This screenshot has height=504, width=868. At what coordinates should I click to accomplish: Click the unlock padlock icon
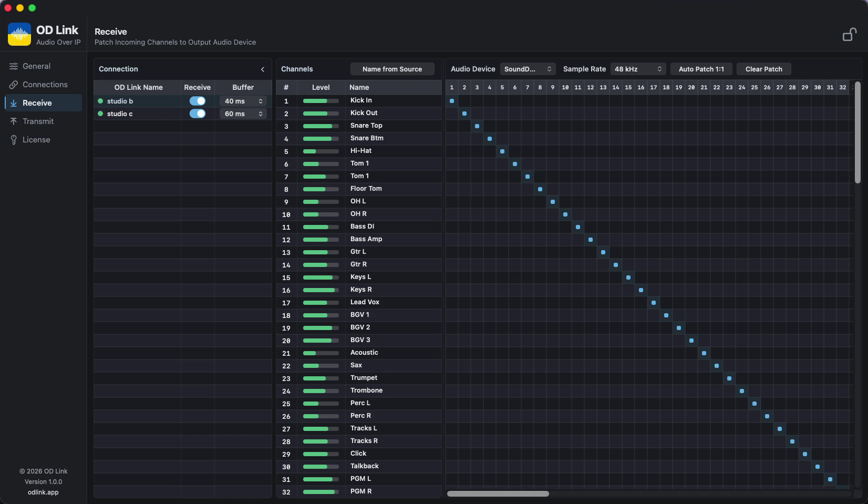coord(850,35)
